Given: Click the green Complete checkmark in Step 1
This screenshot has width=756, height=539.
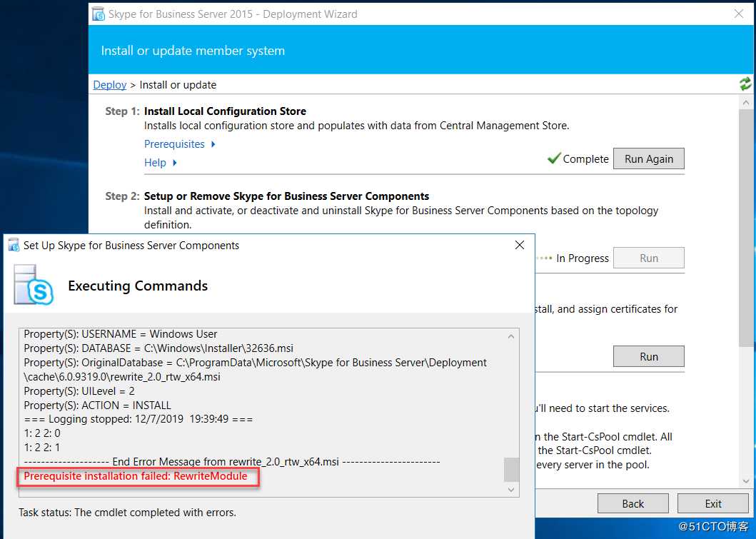Looking at the screenshot, I should [554, 158].
